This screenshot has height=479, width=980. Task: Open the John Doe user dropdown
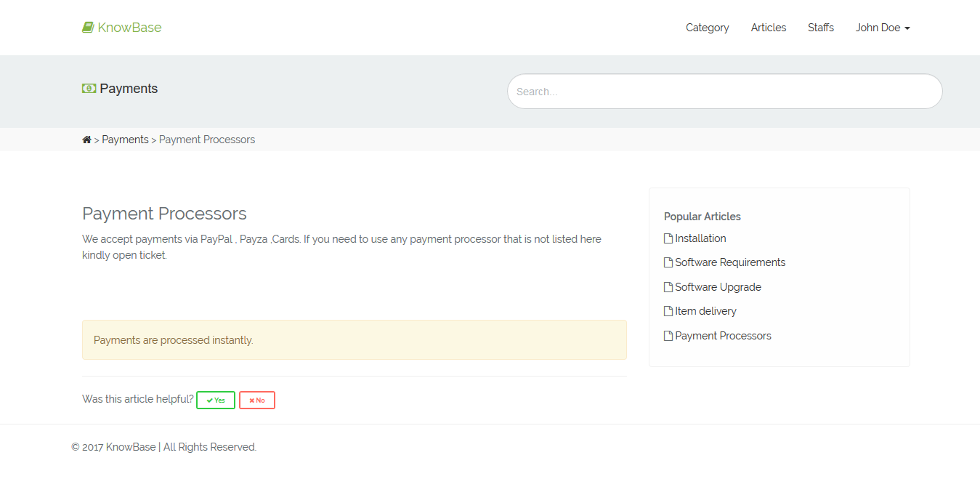click(x=883, y=28)
